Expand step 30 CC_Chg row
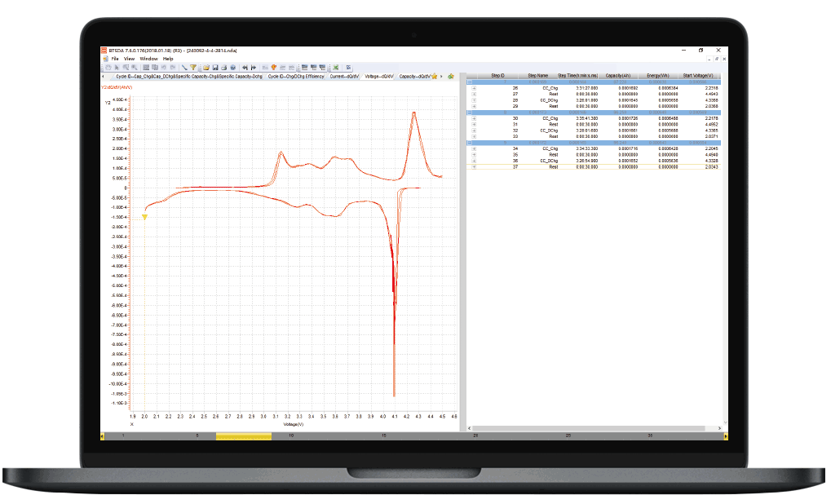The image size is (831, 504). [x=474, y=118]
